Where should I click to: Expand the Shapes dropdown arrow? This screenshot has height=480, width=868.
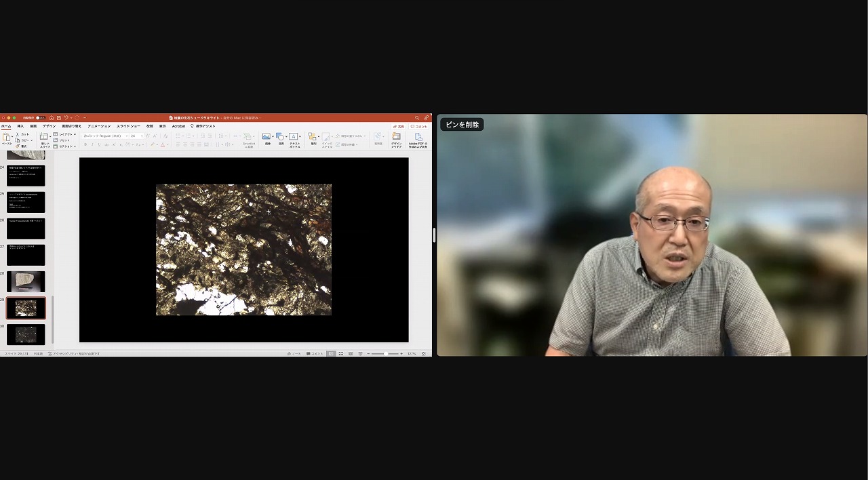[x=285, y=136]
